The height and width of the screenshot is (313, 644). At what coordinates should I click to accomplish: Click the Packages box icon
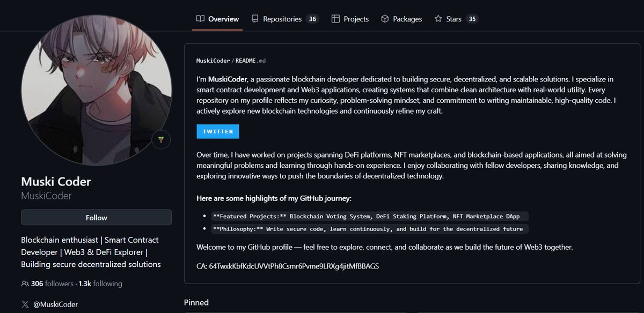coord(384,18)
